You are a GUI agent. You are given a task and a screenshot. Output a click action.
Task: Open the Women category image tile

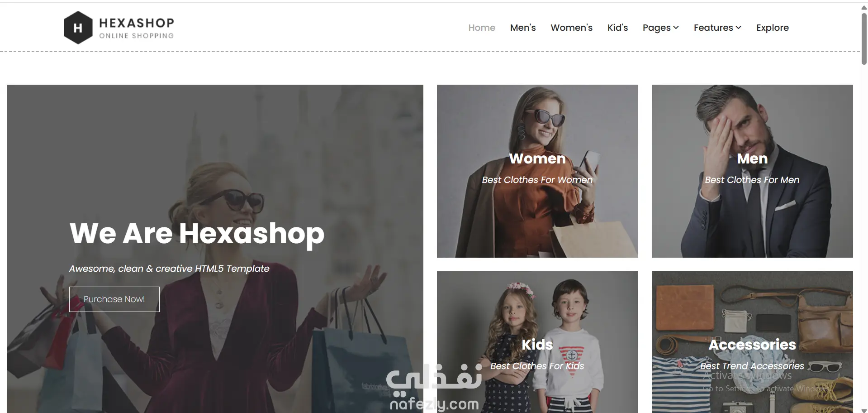[537, 171]
